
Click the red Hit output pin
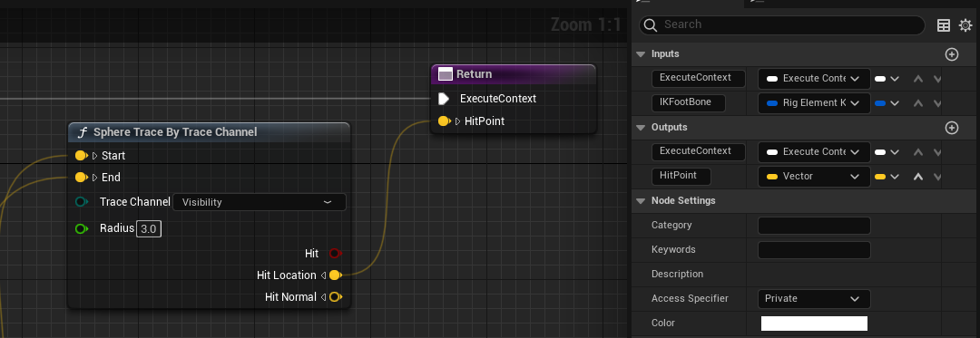tap(336, 253)
